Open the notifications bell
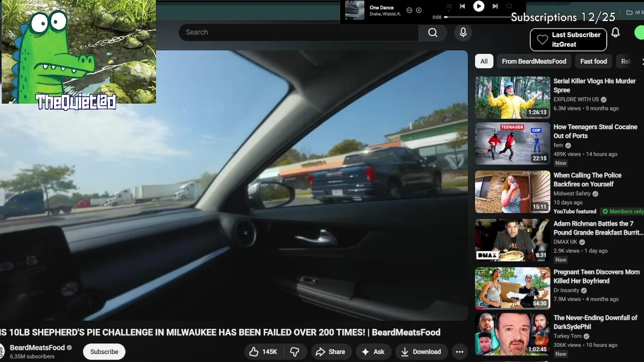 coord(615,33)
